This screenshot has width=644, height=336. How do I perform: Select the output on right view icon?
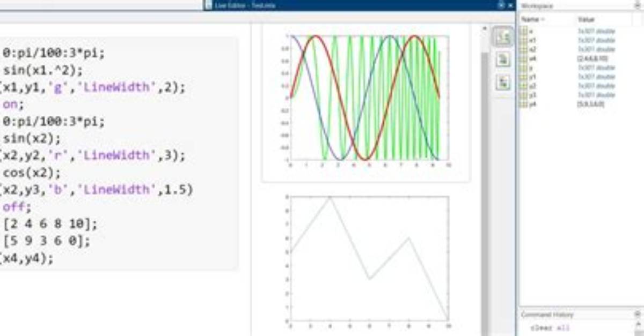click(503, 37)
